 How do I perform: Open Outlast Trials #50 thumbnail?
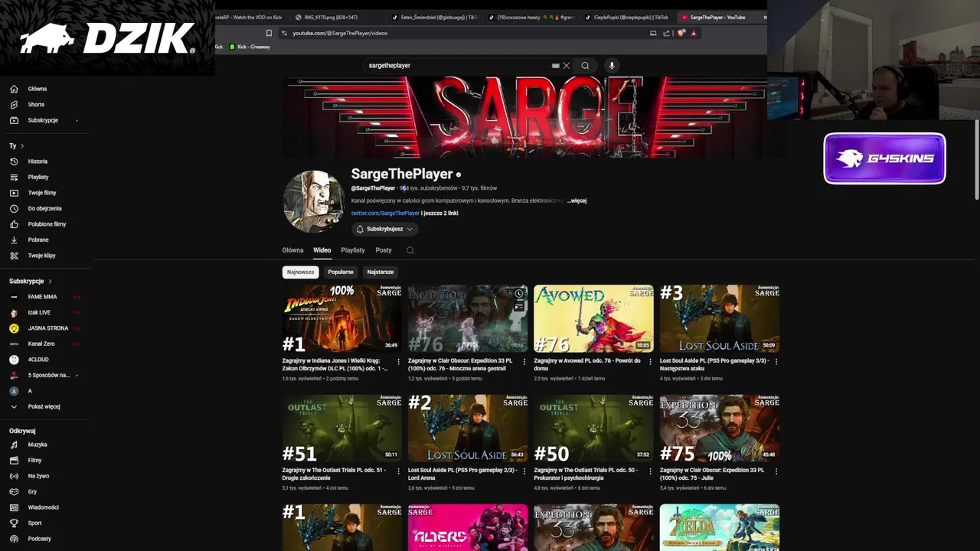point(593,428)
